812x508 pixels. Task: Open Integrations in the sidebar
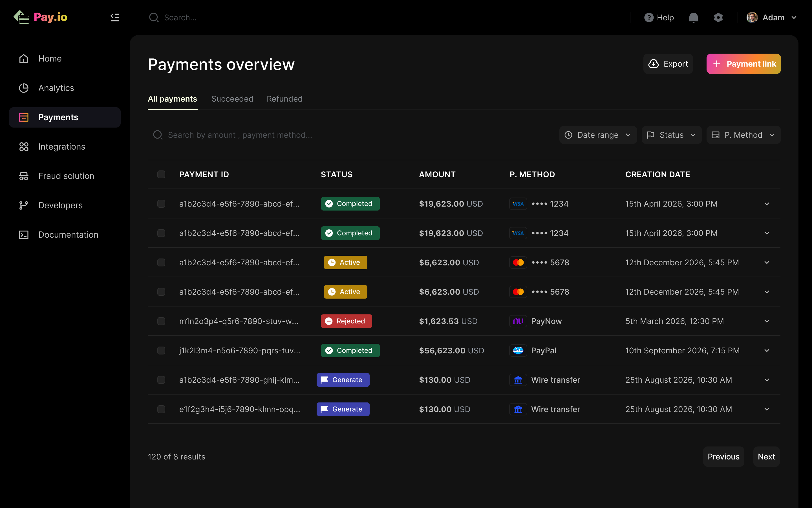(65, 147)
